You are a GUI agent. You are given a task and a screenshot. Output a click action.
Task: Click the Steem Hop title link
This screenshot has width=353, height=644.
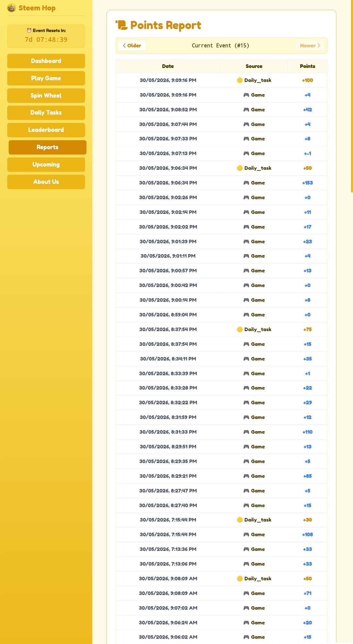pyautogui.click(x=37, y=8)
